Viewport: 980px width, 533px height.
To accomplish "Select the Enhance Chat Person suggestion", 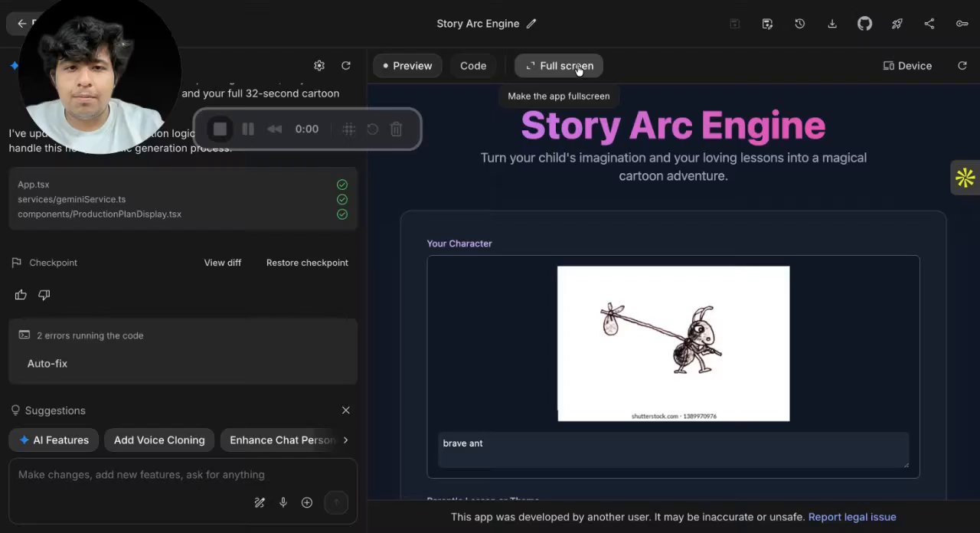I will tap(279, 440).
